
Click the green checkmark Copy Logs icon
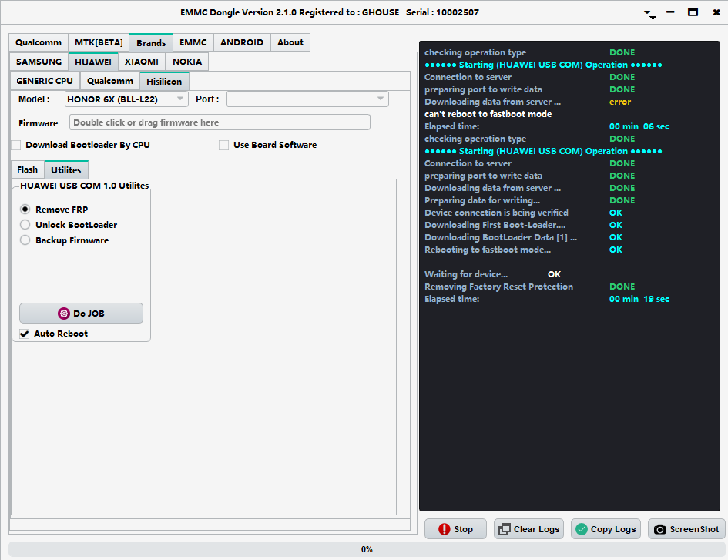582,529
